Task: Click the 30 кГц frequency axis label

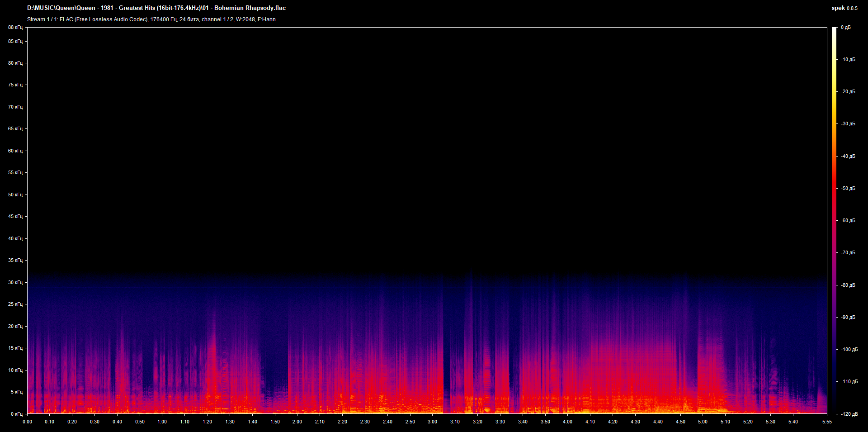Action: [x=15, y=283]
